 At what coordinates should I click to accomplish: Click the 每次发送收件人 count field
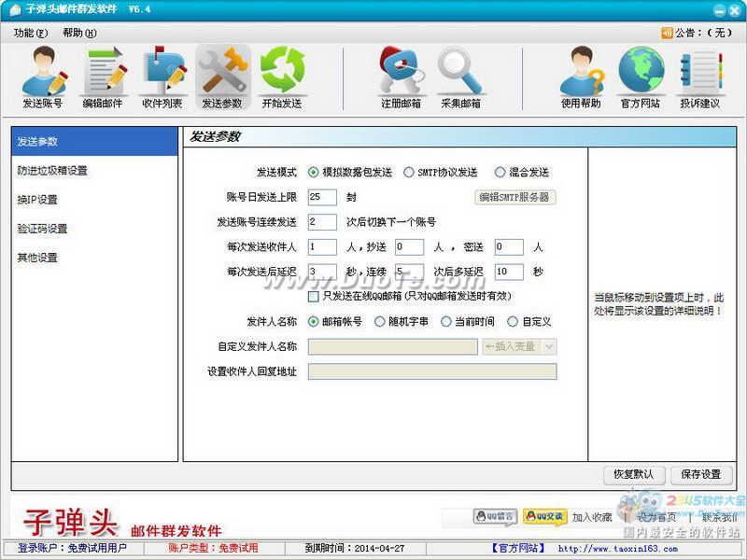[322, 246]
